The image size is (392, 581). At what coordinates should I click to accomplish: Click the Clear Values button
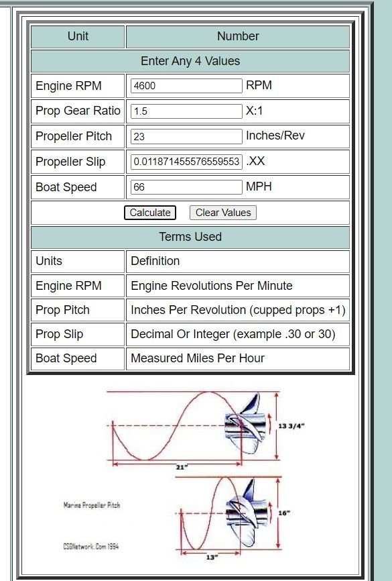click(x=223, y=213)
